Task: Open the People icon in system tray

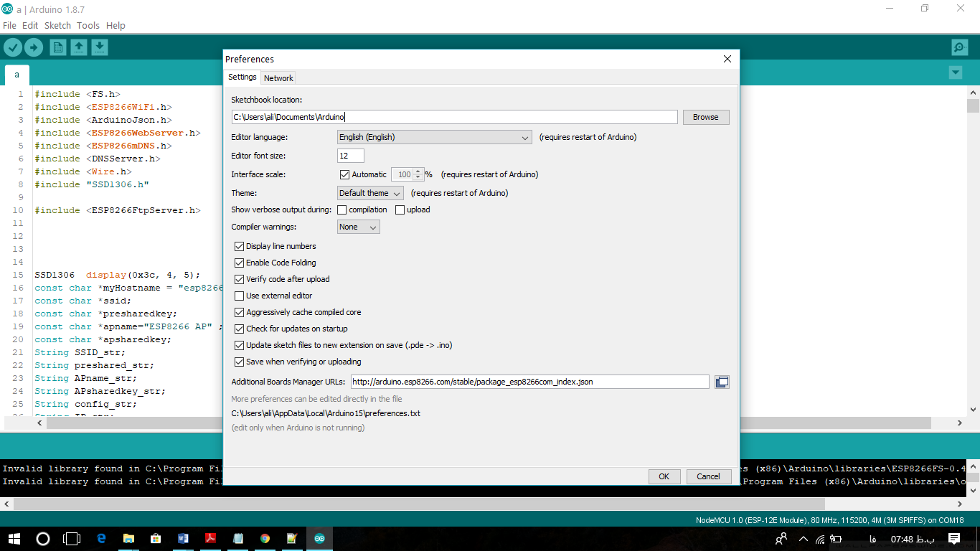Action: coord(782,538)
